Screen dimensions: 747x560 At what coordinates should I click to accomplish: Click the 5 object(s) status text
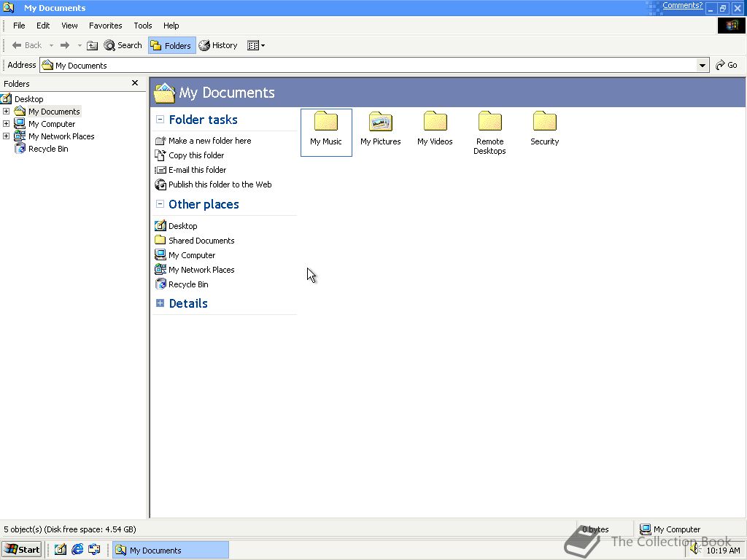click(x=70, y=529)
